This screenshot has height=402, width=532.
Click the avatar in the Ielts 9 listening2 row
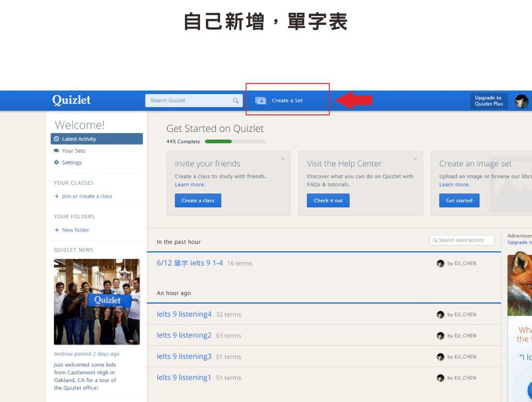pos(441,336)
